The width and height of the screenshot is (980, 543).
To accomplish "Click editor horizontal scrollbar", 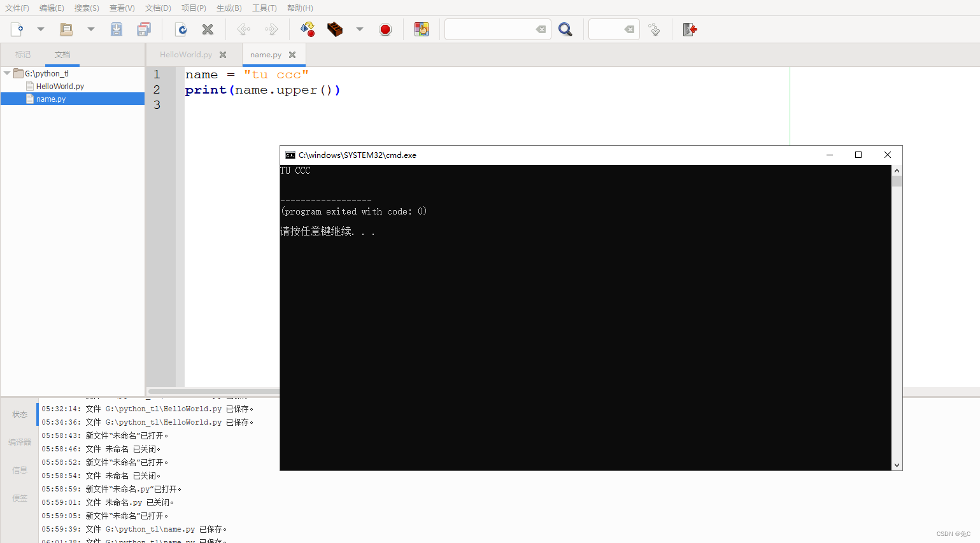I will tap(213, 391).
